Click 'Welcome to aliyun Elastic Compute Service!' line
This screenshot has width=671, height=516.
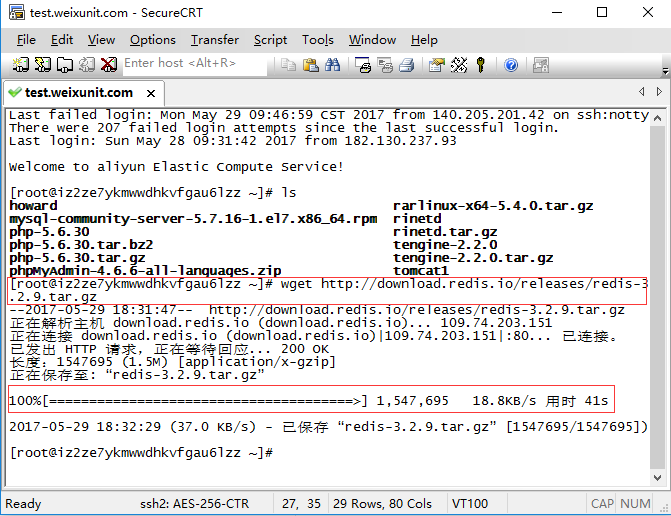click(176, 167)
